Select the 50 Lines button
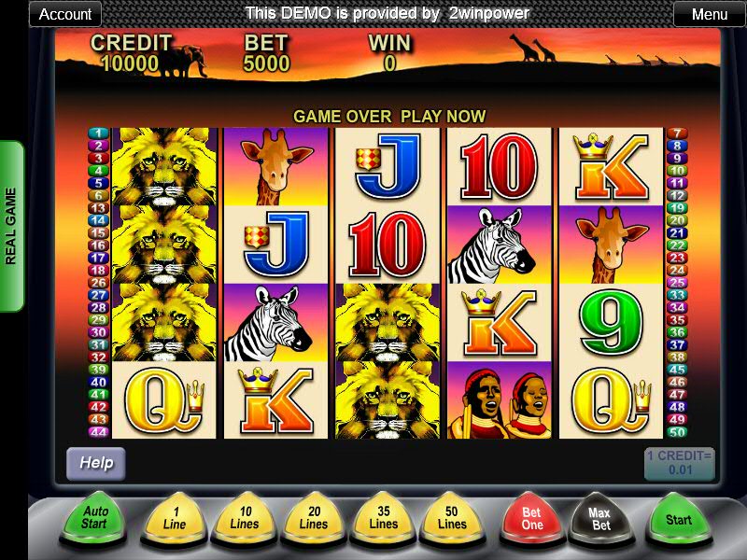The width and height of the screenshot is (747, 560). (x=452, y=520)
